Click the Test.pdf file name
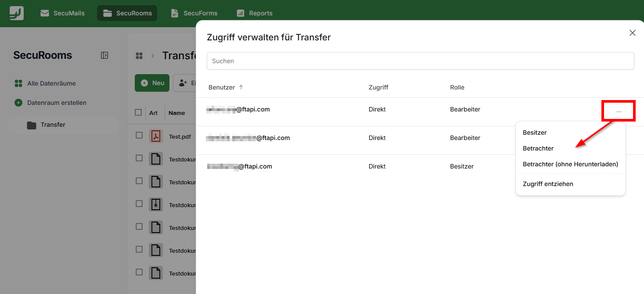644x294 pixels. [180, 136]
